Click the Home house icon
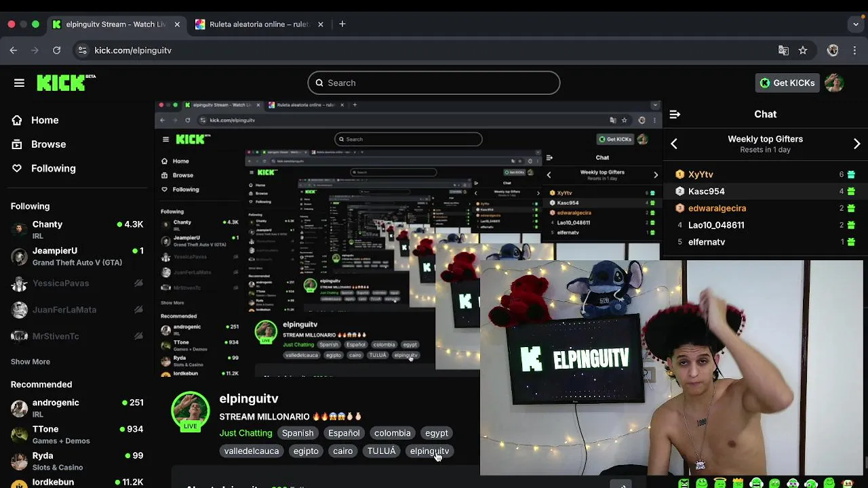868x488 pixels. [x=17, y=120]
